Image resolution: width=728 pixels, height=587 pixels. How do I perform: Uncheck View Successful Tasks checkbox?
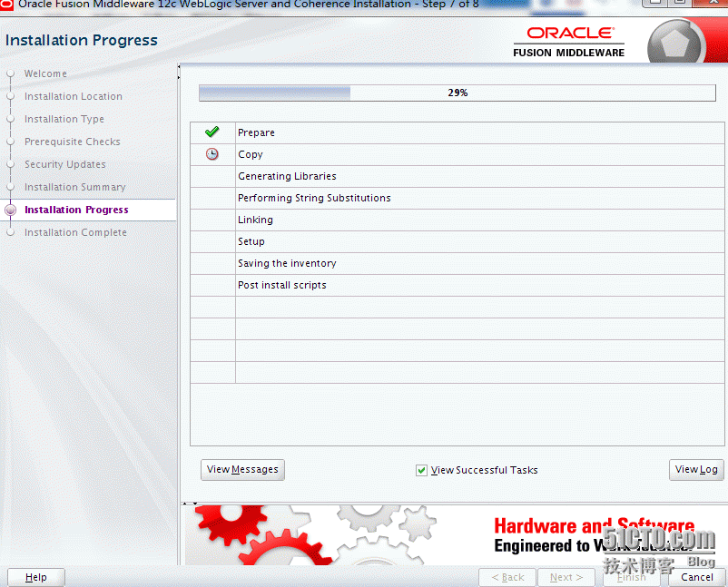pyautogui.click(x=421, y=471)
